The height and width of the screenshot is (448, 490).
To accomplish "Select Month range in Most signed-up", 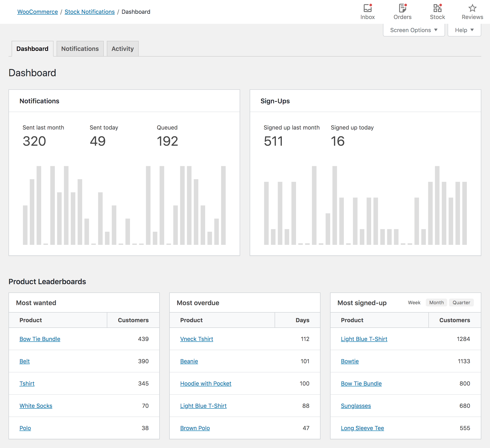I will 436,303.
